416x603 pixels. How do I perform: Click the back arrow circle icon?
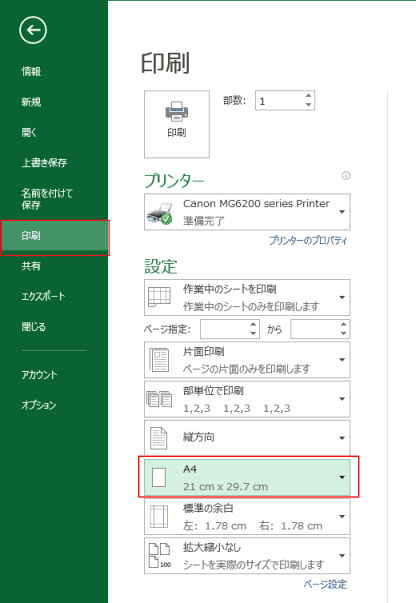coord(33,30)
